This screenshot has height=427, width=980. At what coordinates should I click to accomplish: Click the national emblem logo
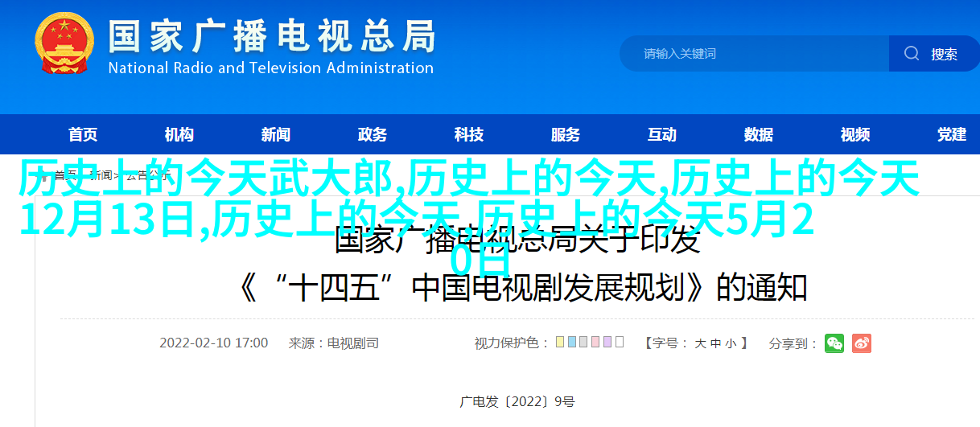(64, 44)
